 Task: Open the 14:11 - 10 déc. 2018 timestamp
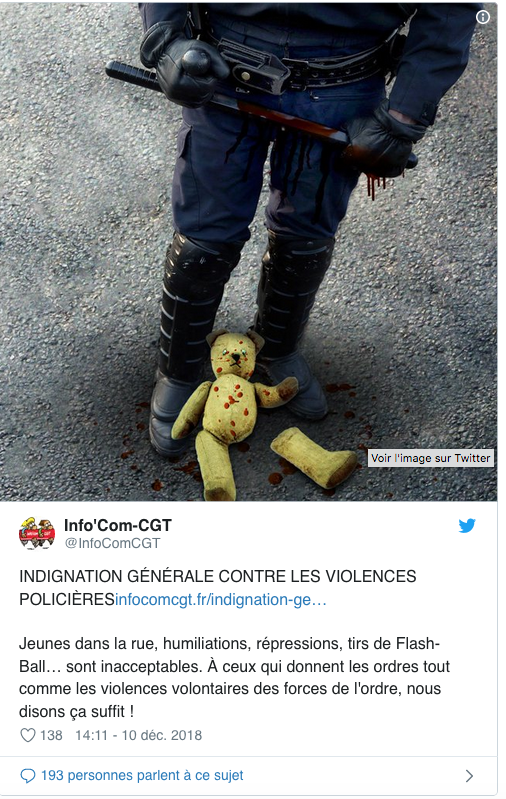tap(139, 735)
